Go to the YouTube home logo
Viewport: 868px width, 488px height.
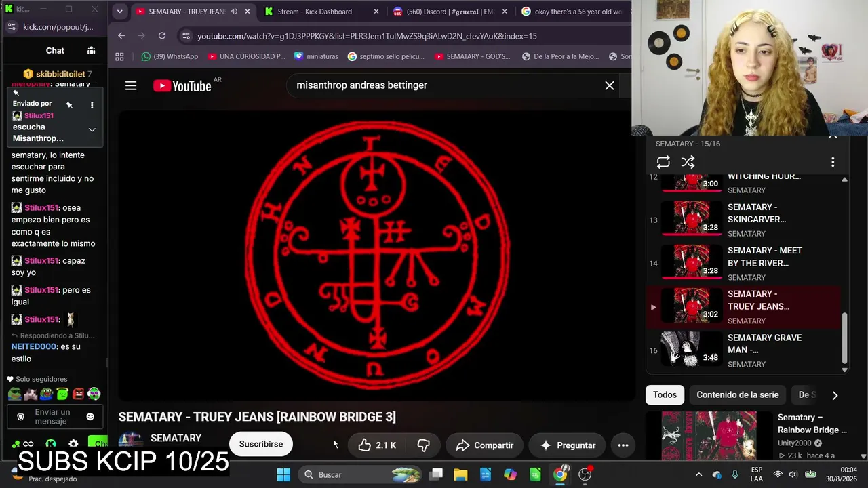tap(182, 85)
